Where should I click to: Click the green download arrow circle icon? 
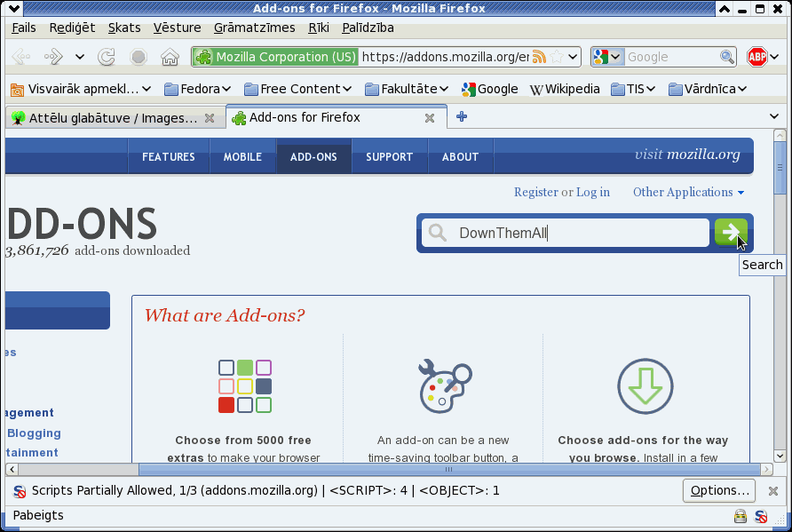(x=645, y=386)
